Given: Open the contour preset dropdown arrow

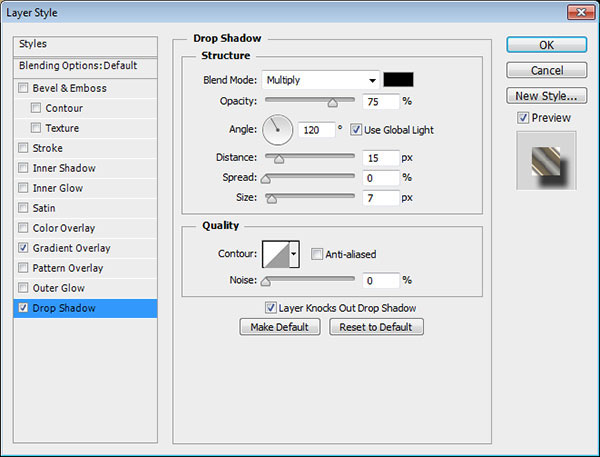Looking at the screenshot, I should point(294,254).
